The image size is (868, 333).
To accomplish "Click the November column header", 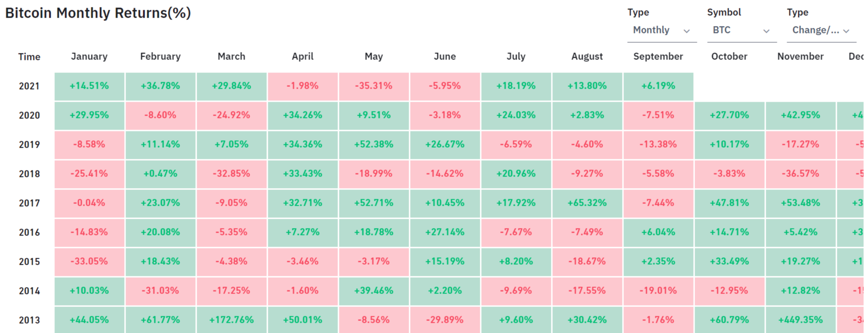I will 800,57.
